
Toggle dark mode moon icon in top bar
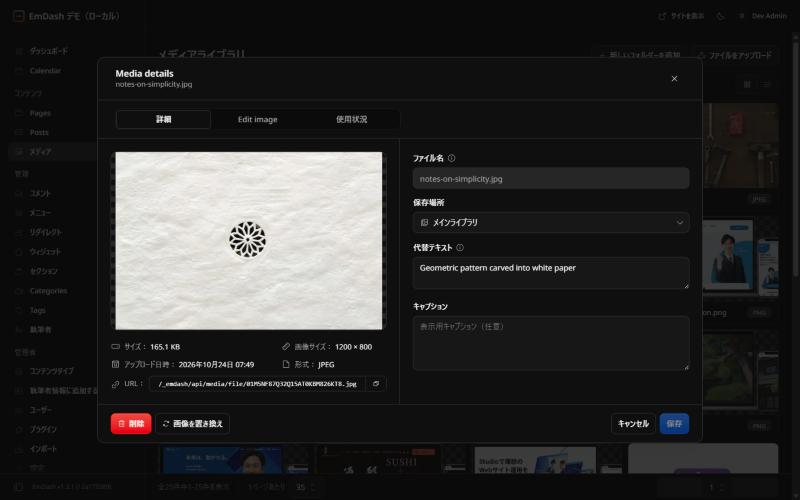[720, 16]
